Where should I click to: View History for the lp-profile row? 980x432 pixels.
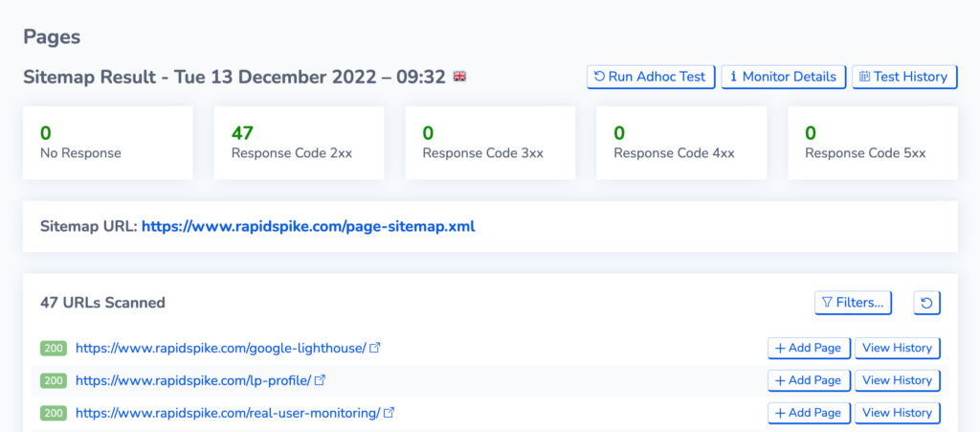pyautogui.click(x=898, y=380)
